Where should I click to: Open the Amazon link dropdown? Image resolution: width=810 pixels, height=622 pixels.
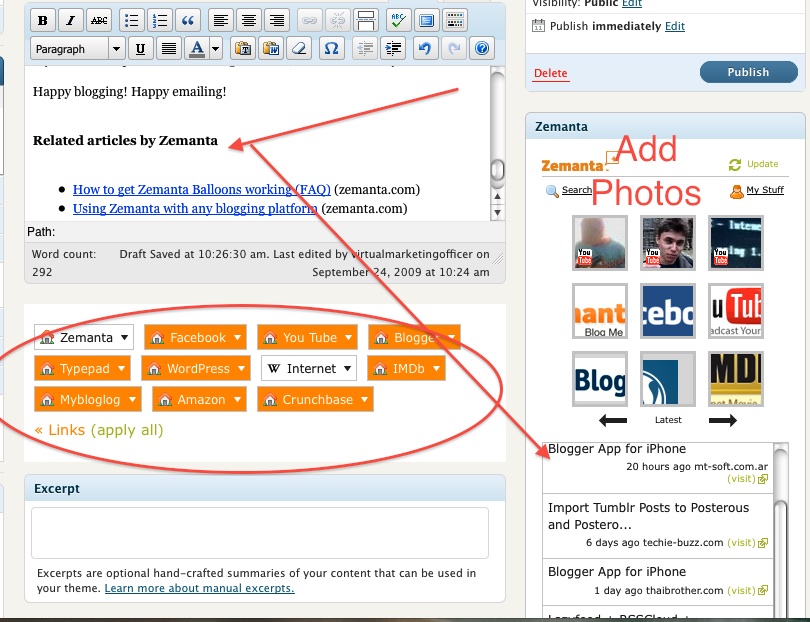point(199,399)
